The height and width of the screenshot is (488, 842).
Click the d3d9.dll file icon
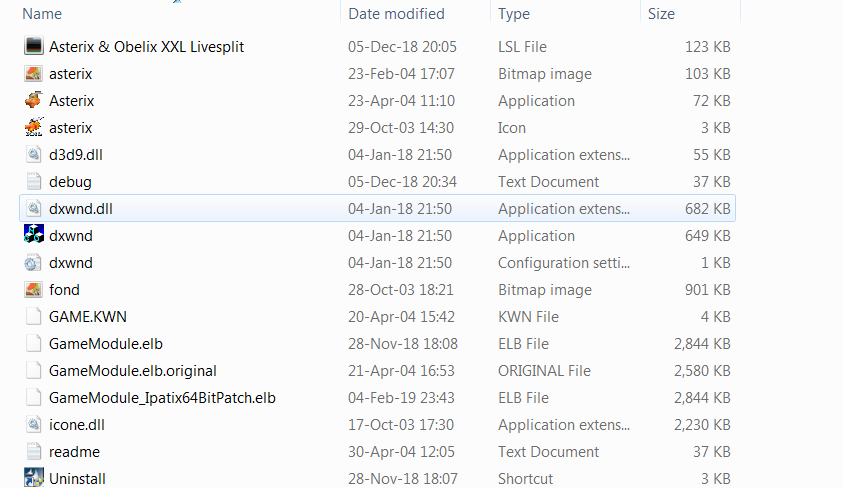pos(33,155)
